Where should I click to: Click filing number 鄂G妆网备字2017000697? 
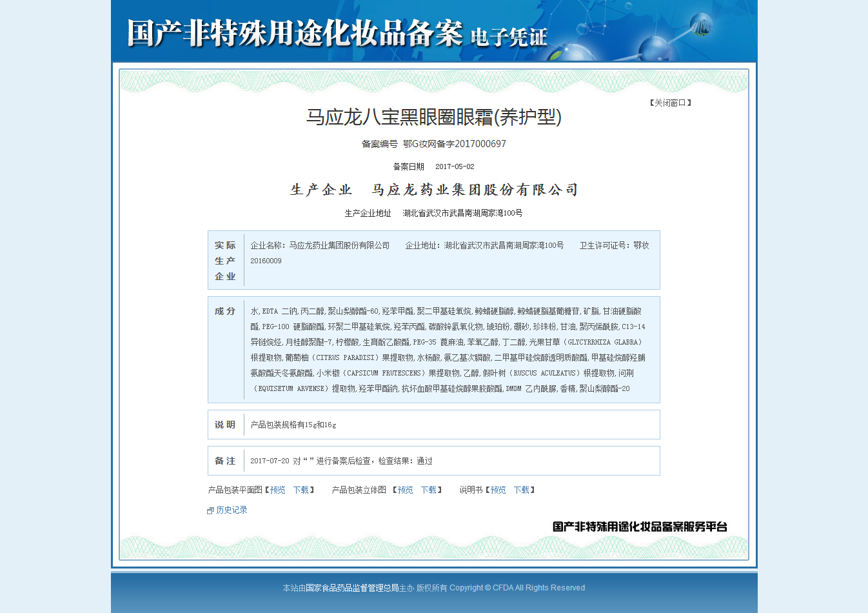coord(455,144)
